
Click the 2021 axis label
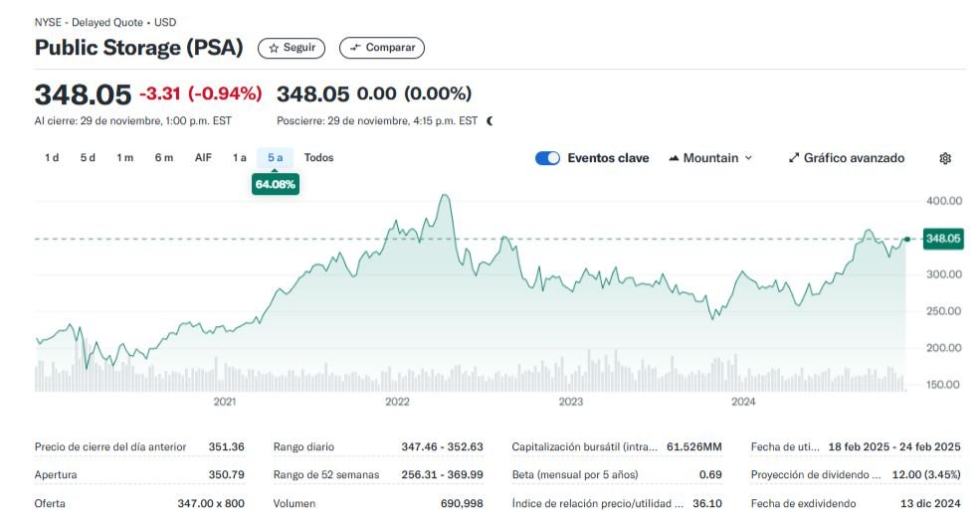coord(225,402)
